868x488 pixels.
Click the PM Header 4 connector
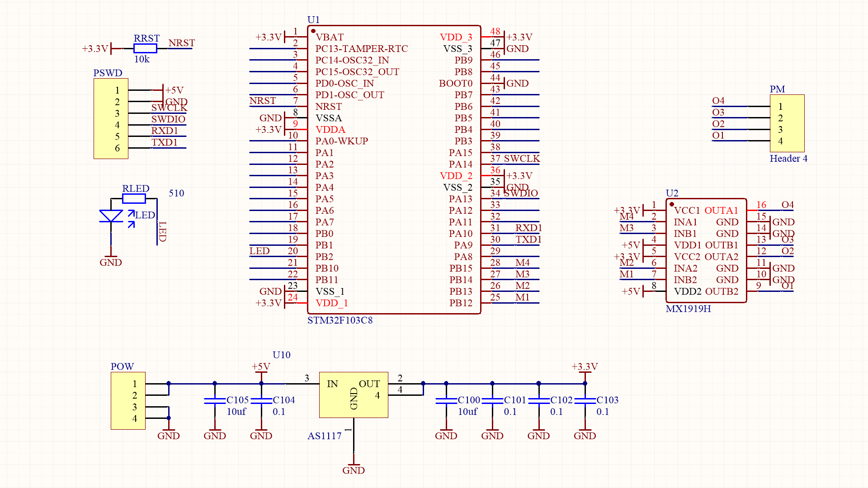(x=788, y=123)
